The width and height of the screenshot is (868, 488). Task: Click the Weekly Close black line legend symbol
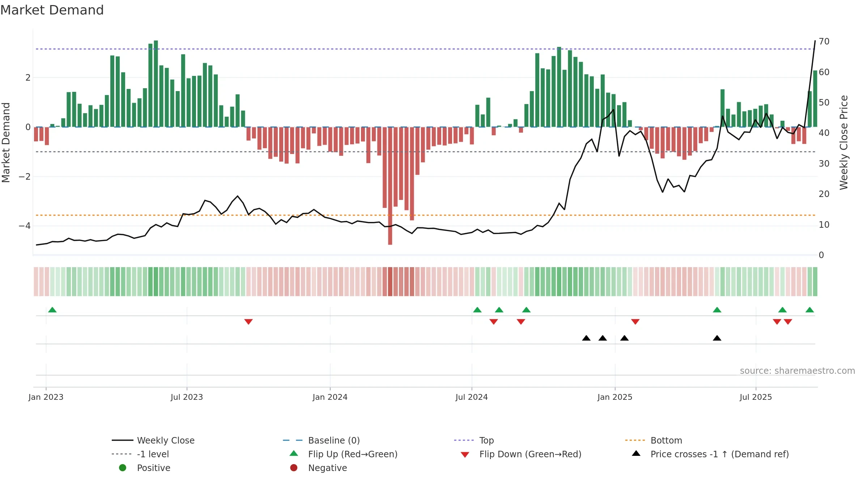point(122,440)
